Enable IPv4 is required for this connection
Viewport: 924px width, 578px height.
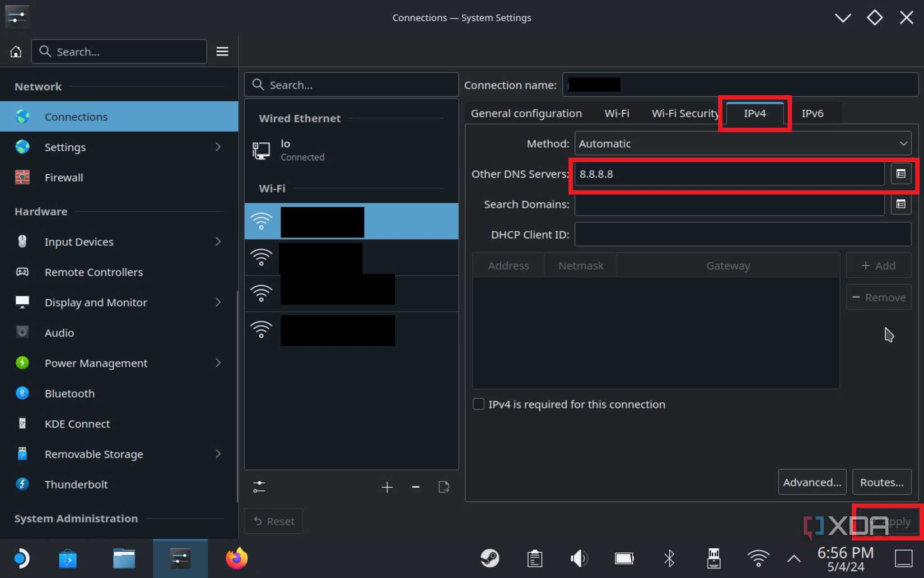pyautogui.click(x=478, y=404)
